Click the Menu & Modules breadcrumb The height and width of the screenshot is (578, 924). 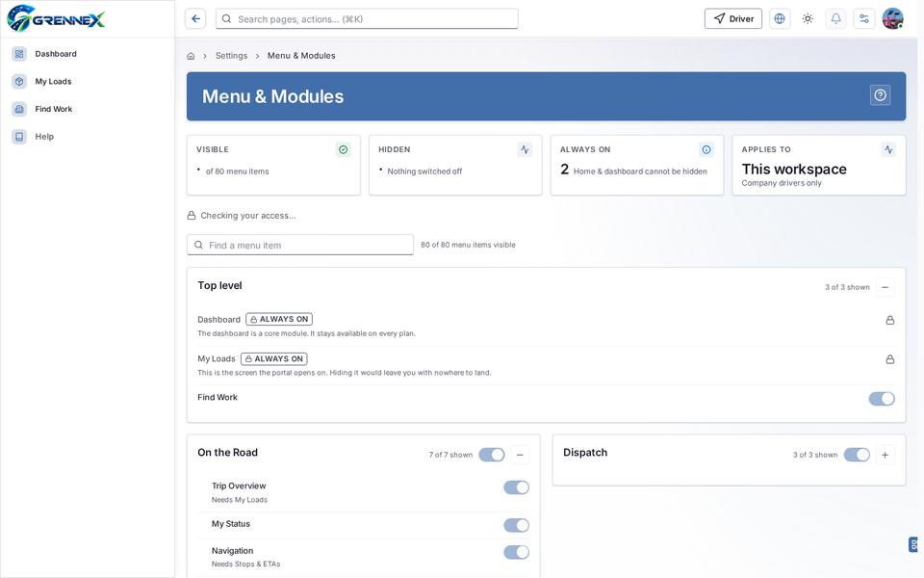pos(301,56)
